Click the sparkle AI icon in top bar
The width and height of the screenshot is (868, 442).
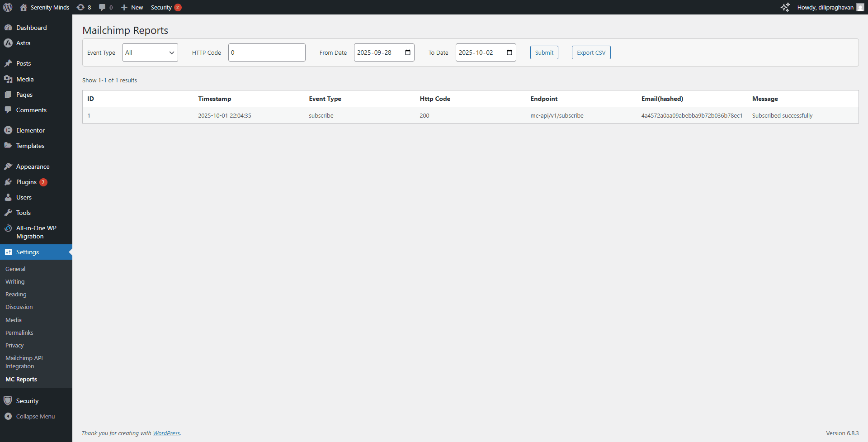click(785, 7)
